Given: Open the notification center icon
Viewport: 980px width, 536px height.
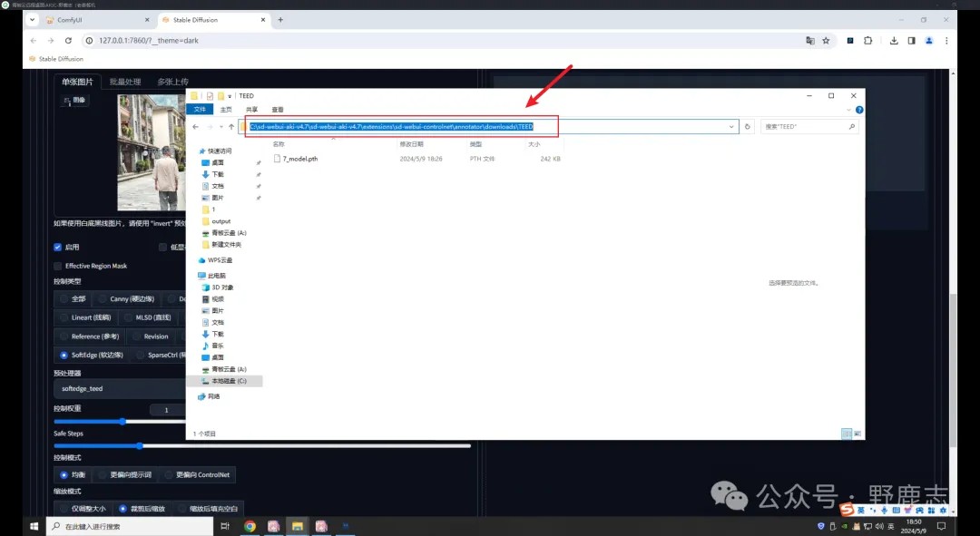Looking at the screenshot, I should click(x=941, y=527).
